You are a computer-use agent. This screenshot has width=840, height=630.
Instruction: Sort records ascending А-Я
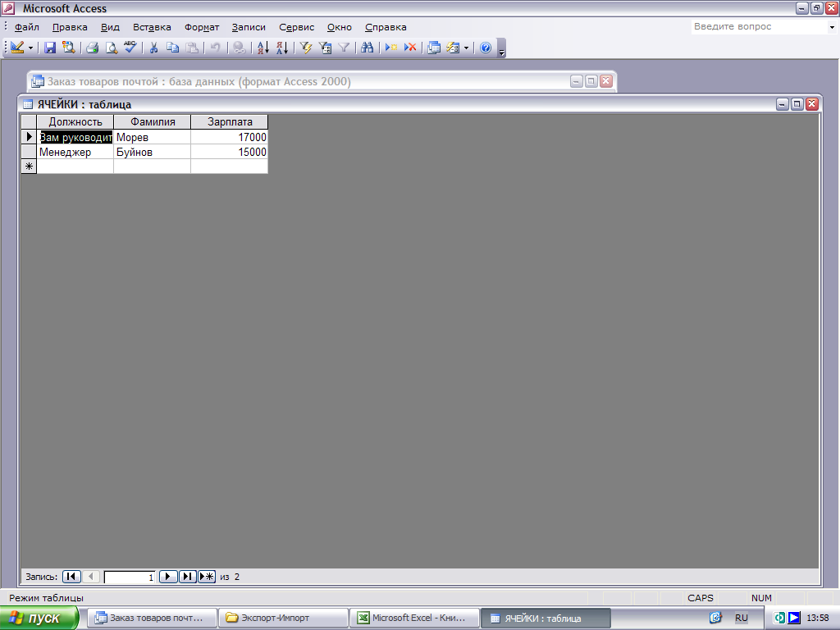[x=263, y=48]
